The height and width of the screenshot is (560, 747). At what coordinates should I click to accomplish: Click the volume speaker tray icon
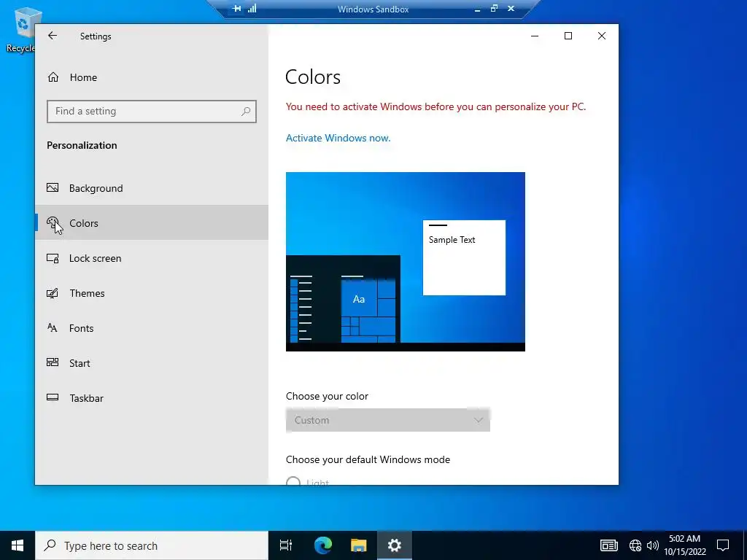click(x=653, y=545)
